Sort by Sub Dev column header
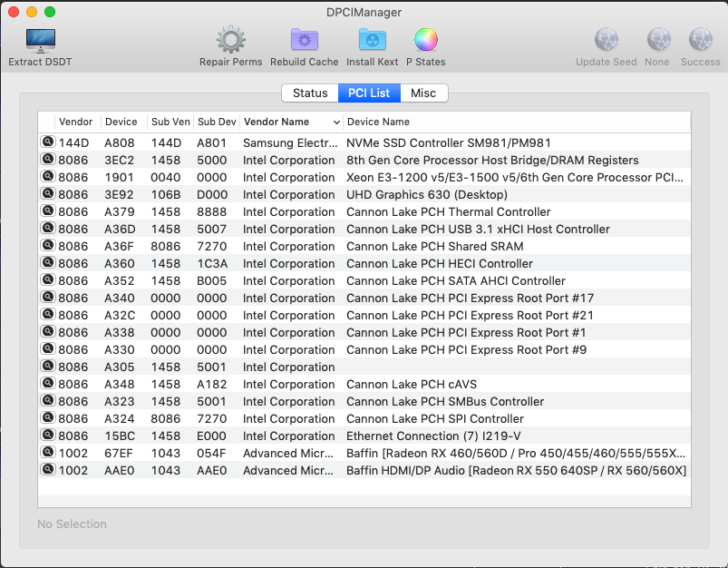Screen dimensions: 728x568 pos(217,122)
